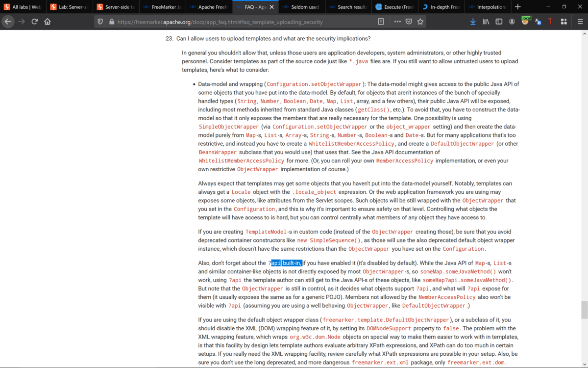
Task: Click the forward navigation arrow
Action: [x=21, y=22]
